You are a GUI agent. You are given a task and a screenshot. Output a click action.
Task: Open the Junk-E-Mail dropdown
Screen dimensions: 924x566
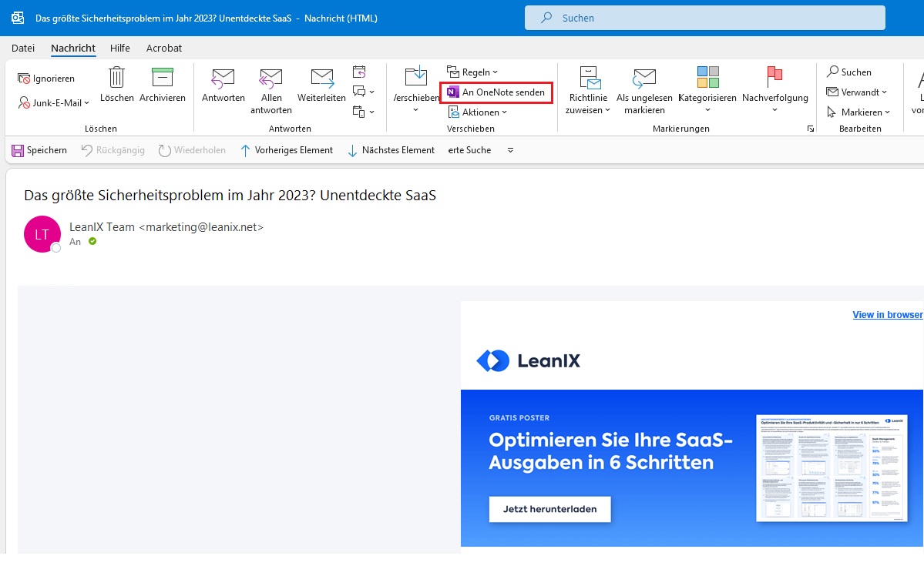(54, 102)
